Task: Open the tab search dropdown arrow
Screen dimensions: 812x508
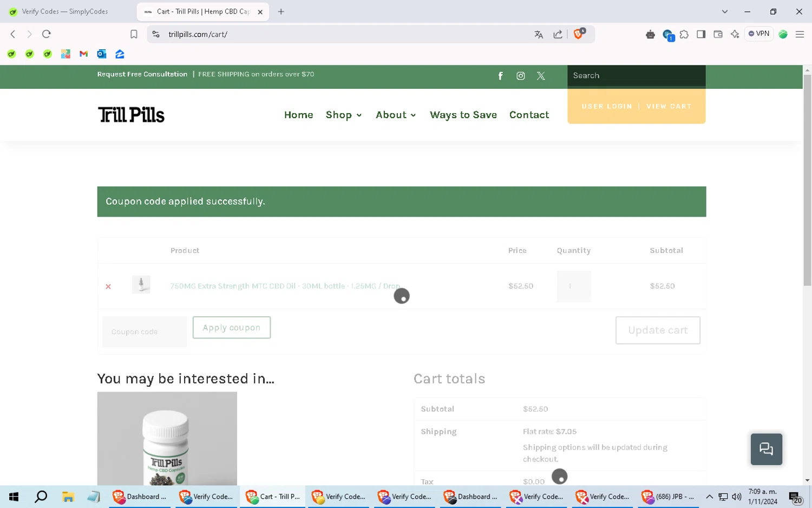Action: pos(725,11)
